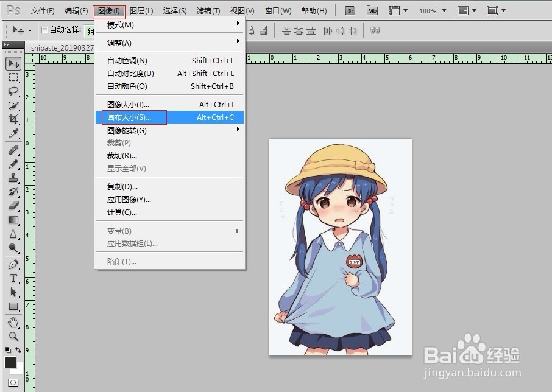Select the Eraser tool
This screenshot has height=392, width=552.
13,206
